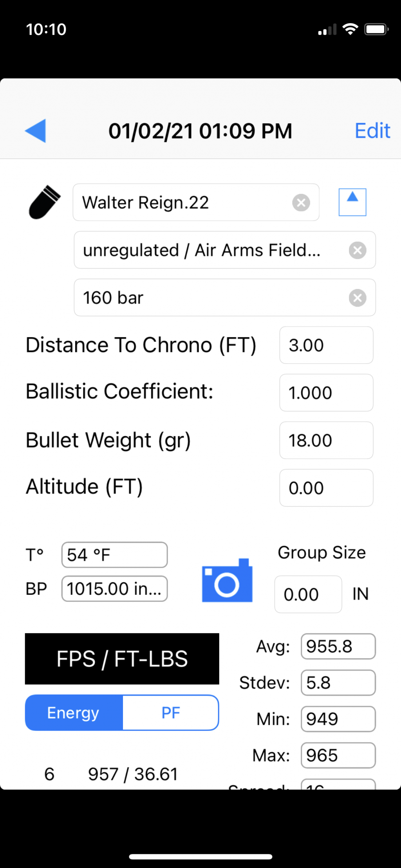The width and height of the screenshot is (401, 868).
Task: Tap the Altitude input field
Action: [326, 488]
